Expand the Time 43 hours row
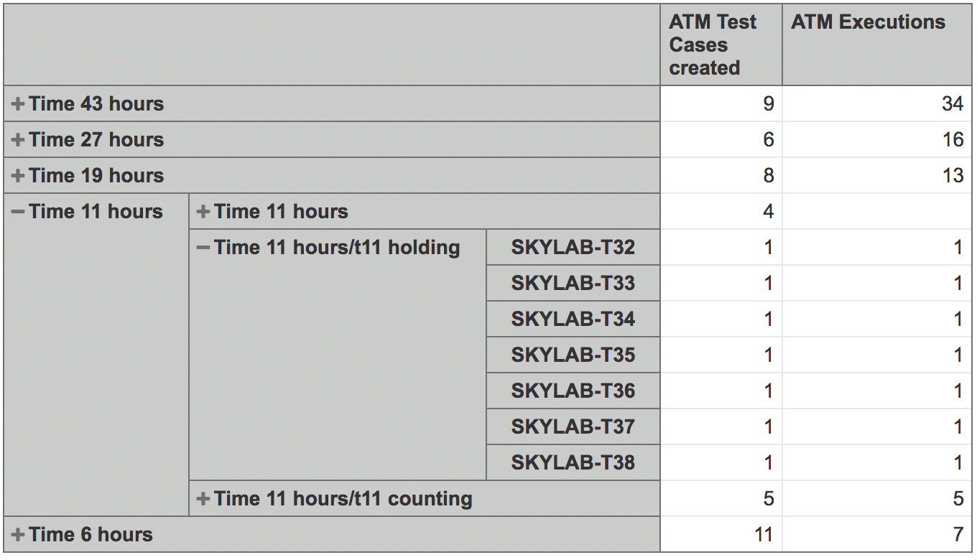The width and height of the screenshot is (977, 560). coord(18,104)
